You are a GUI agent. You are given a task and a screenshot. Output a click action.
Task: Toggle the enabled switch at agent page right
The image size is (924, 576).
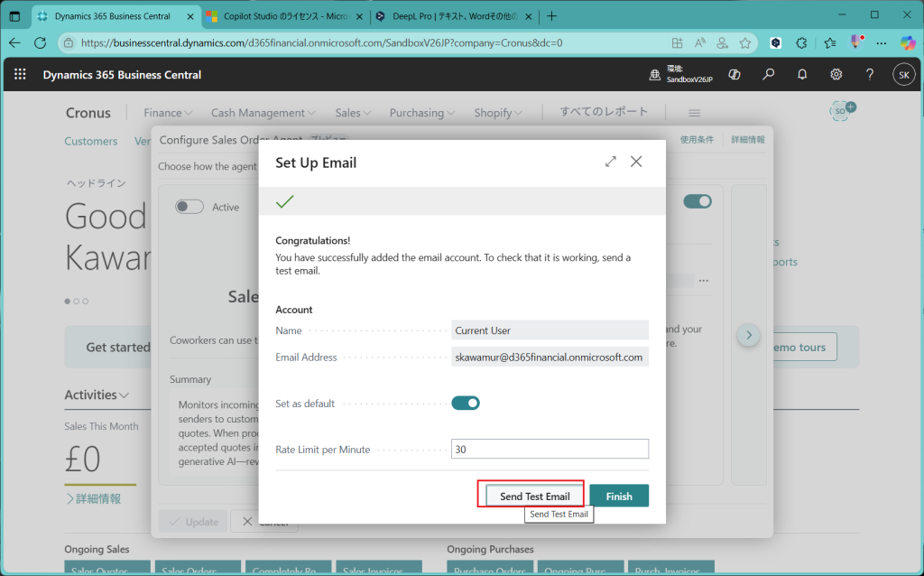coord(698,201)
